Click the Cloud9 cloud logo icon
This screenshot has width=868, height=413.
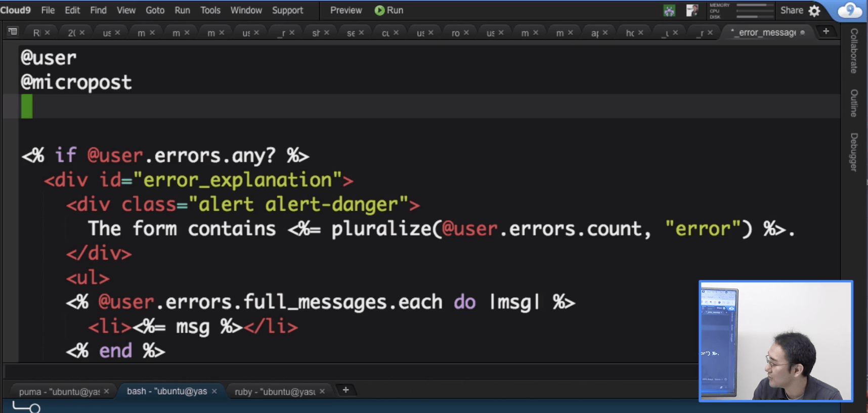850,10
